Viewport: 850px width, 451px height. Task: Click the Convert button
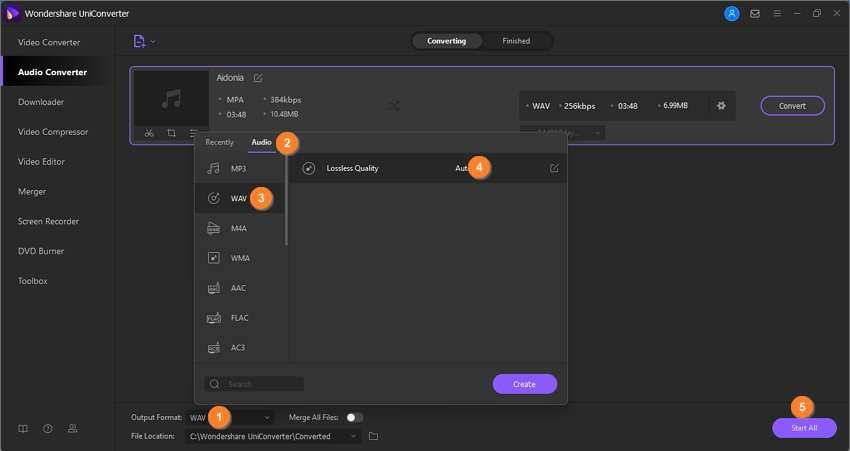pyautogui.click(x=793, y=106)
